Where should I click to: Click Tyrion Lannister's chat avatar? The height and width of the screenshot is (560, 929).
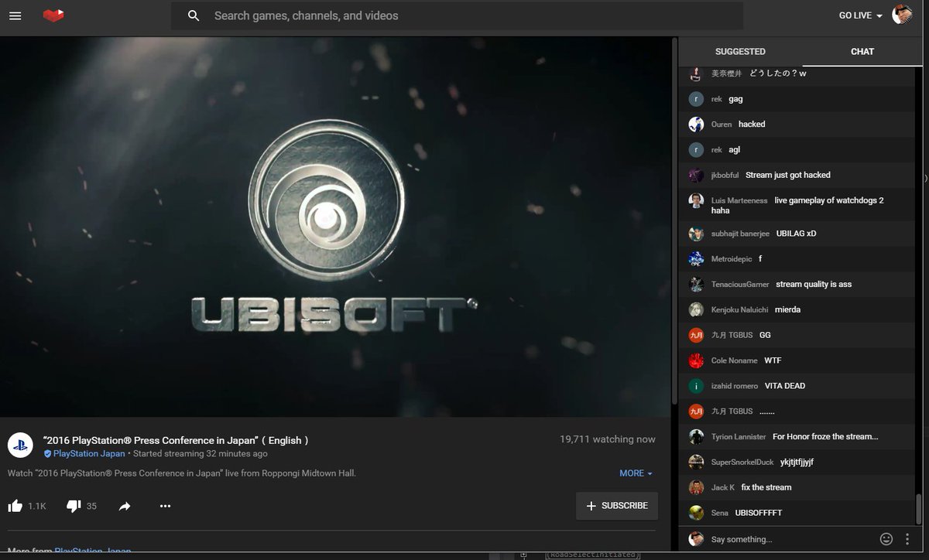click(696, 437)
